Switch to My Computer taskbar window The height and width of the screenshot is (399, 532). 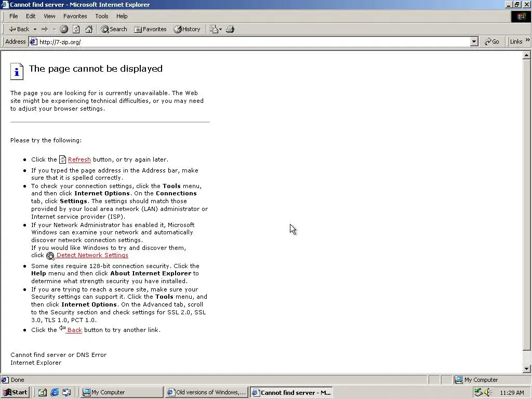122,392
